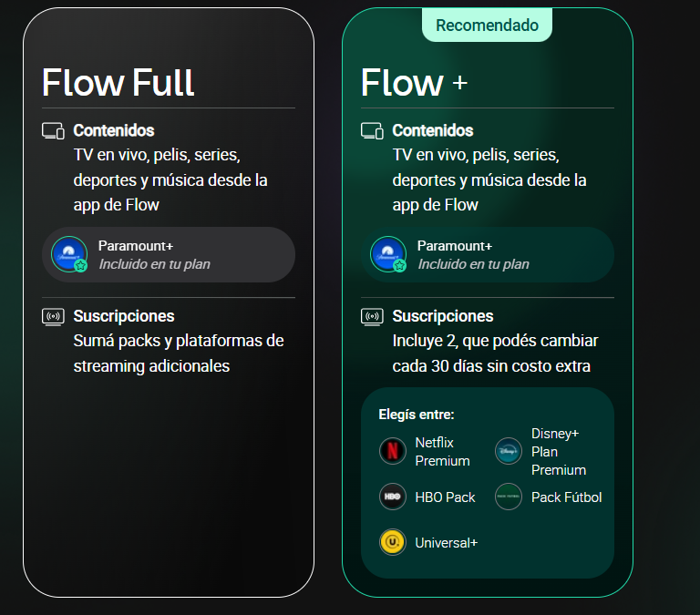The image size is (700, 615).
Task: Click 'Incluye 2, que podés cambiar' text
Action: [495, 354]
